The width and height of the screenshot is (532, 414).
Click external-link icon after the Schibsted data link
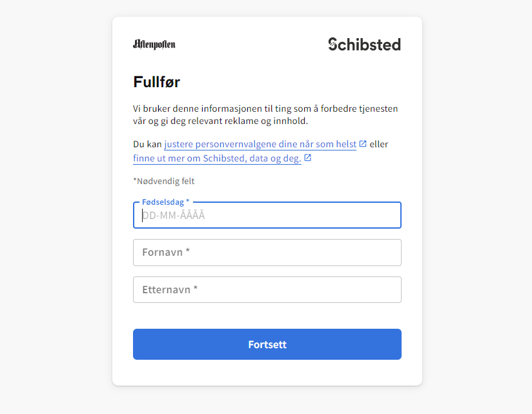pos(308,158)
